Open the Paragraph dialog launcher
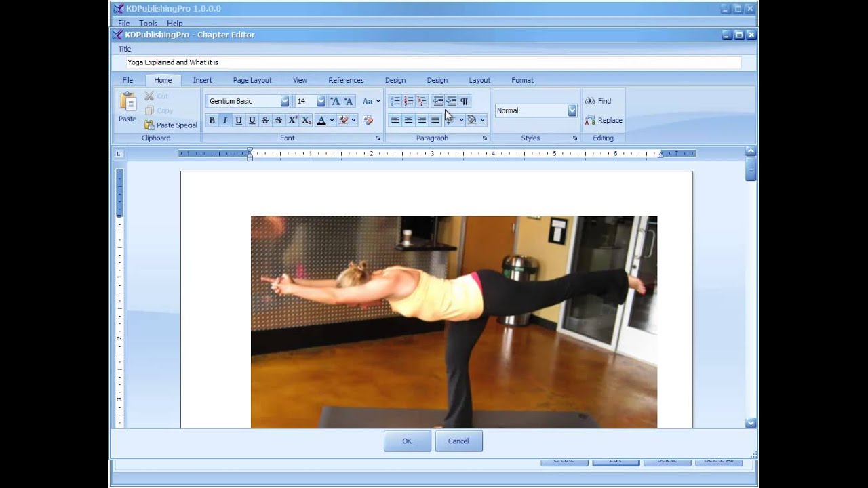 (485, 138)
